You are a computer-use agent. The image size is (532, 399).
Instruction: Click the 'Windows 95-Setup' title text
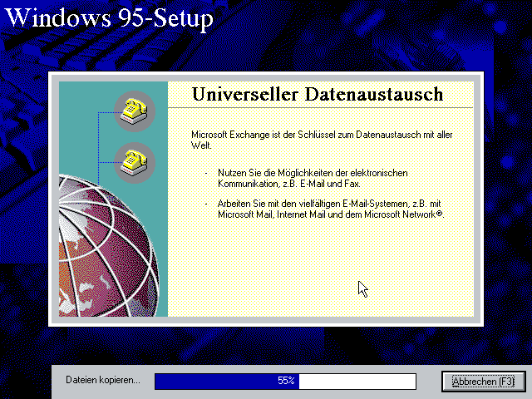[109, 18]
